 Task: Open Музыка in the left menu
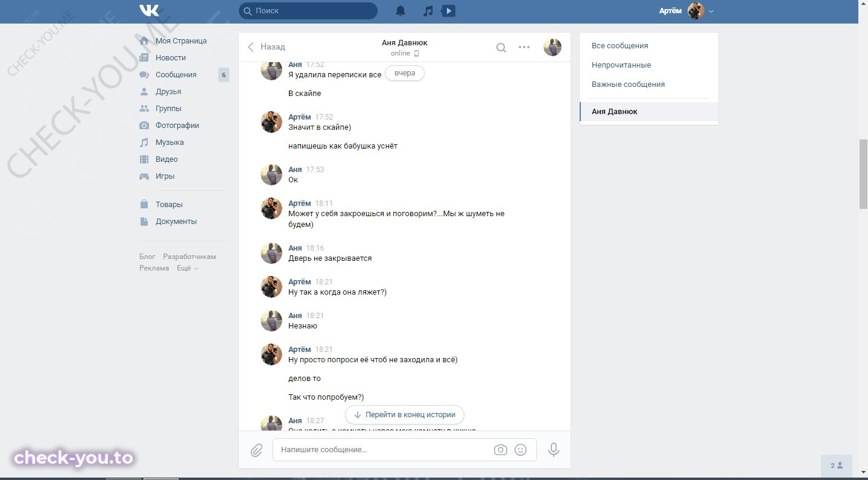(x=169, y=142)
